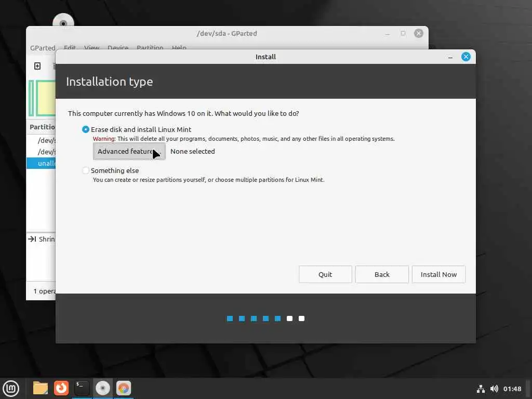The height and width of the screenshot is (399, 532).
Task: Click the Install Now button
Action: pyautogui.click(x=438, y=274)
